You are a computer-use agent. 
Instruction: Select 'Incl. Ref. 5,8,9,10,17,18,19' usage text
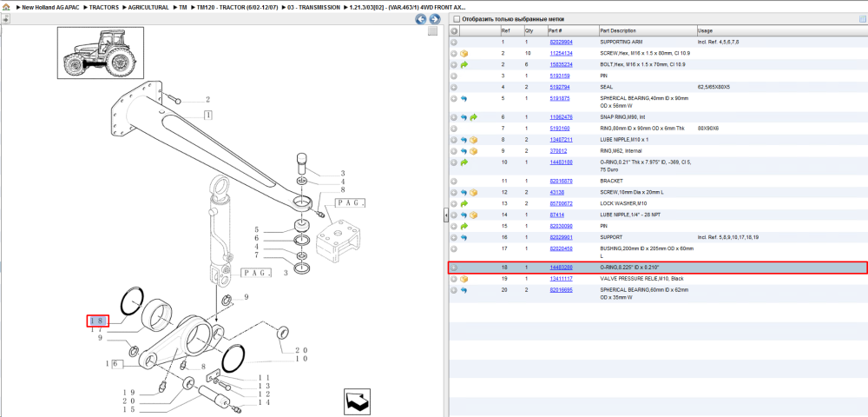[x=728, y=237]
